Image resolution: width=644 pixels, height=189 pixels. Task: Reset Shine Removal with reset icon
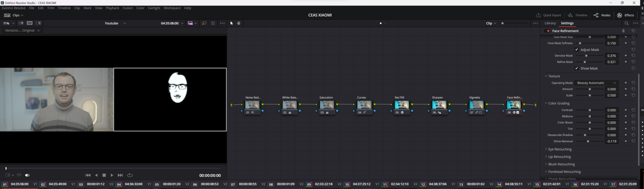633,141
